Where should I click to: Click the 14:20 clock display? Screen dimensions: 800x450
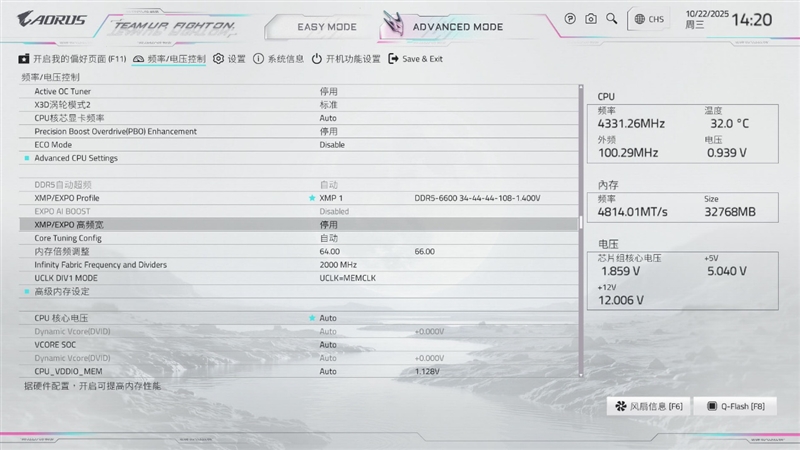click(752, 20)
